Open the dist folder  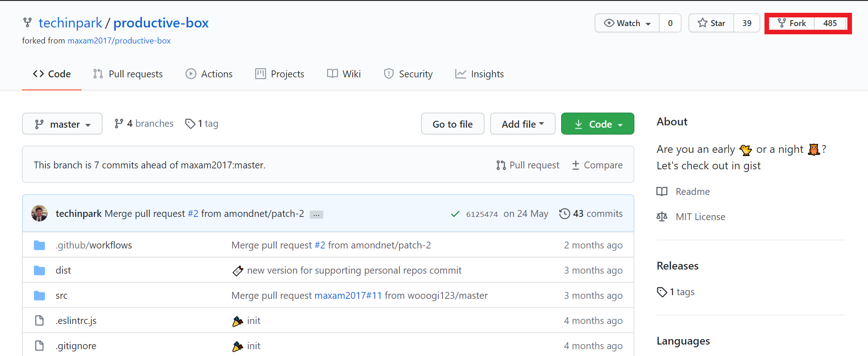[63, 270]
